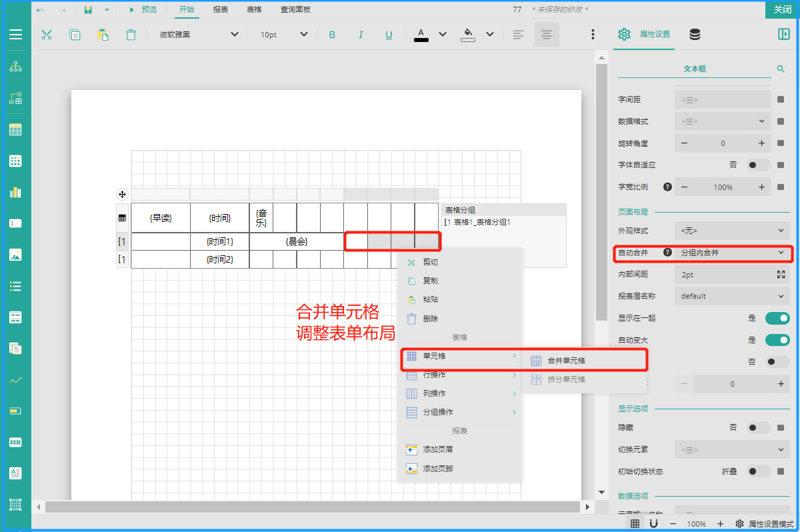The height and width of the screenshot is (532, 800).
Task: Toggle the 字体自适应 switch
Action: click(x=759, y=165)
